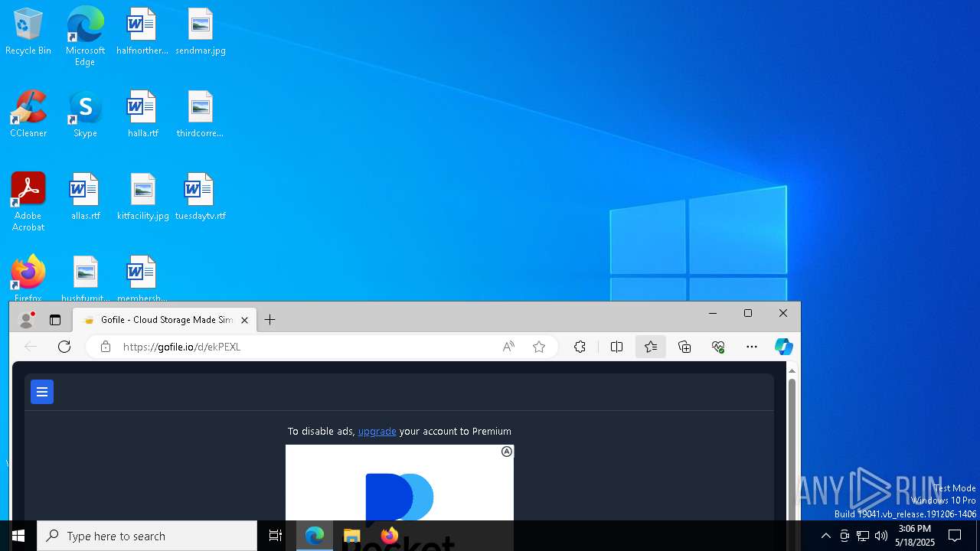The image size is (980, 551).
Task: Click the Edge profile icon
Action: click(x=27, y=320)
